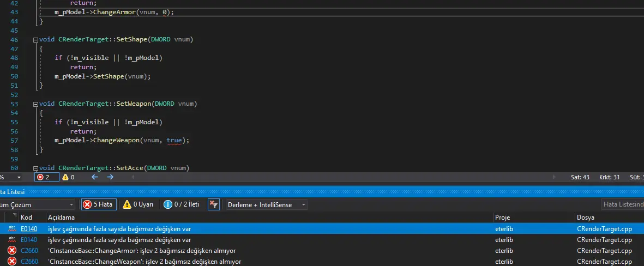Toggle the 5 Hata errors filter

click(x=98, y=204)
